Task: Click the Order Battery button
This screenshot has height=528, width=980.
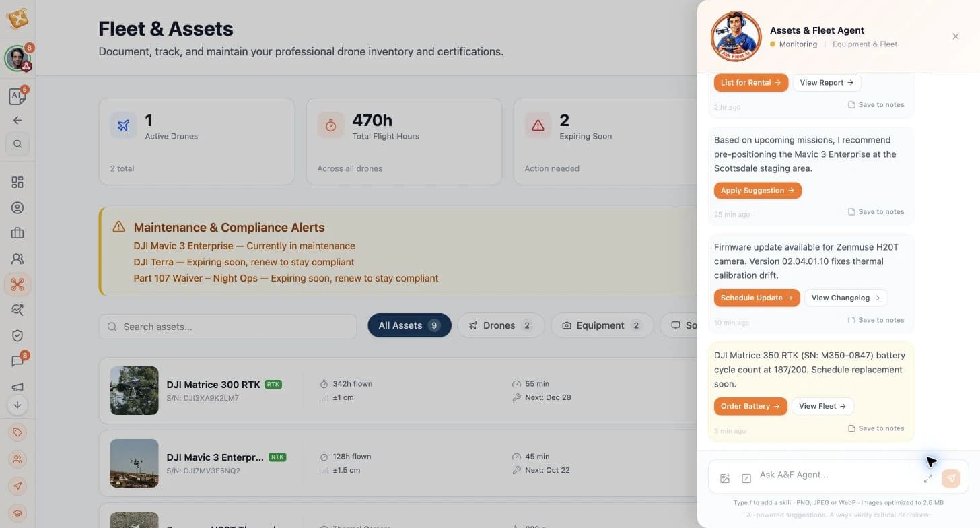Action: (750, 406)
